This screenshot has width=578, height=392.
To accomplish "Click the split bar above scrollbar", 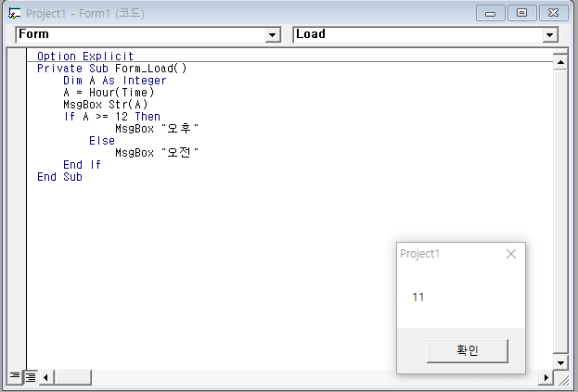I will click(x=560, y=52).
